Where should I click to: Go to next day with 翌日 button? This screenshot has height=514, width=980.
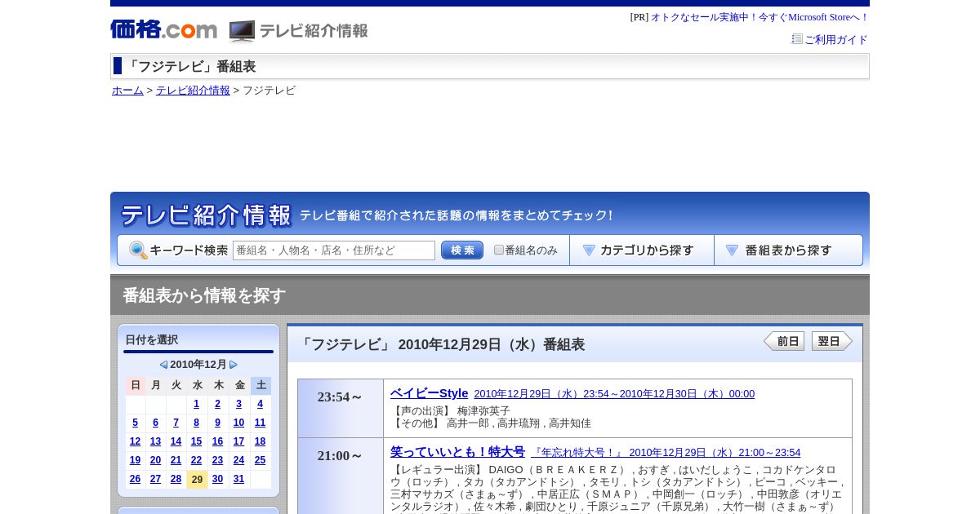point(831,341)
